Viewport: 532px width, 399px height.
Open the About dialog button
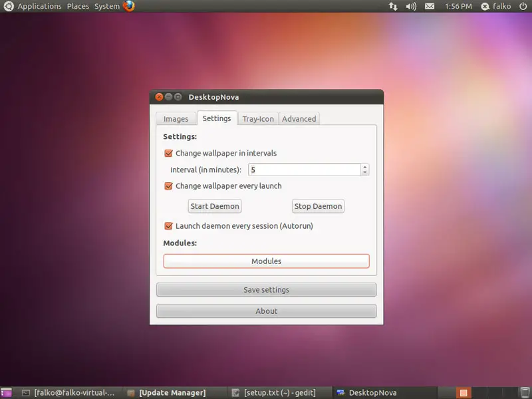tap(267, 311)
